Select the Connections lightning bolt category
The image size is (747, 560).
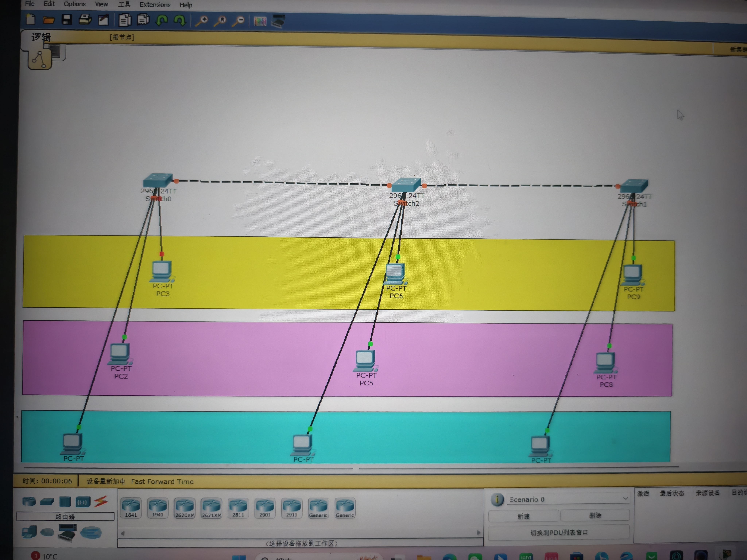pos(101,502)
